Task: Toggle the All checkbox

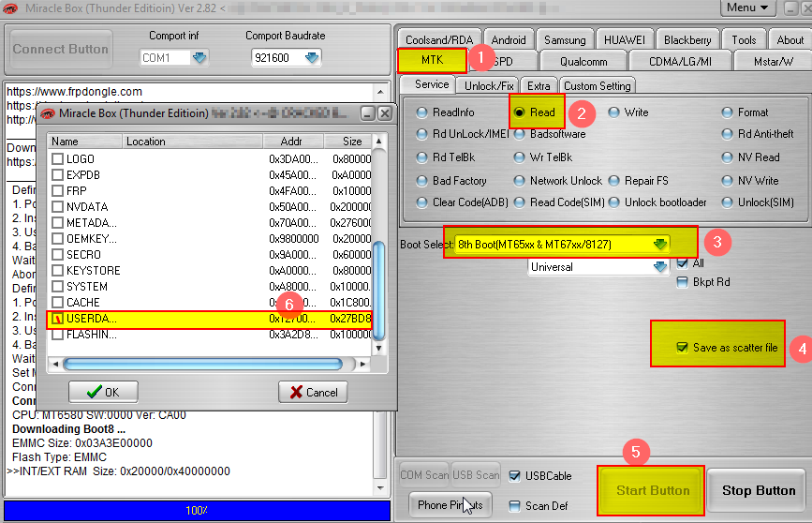Action: coord(682,263)
